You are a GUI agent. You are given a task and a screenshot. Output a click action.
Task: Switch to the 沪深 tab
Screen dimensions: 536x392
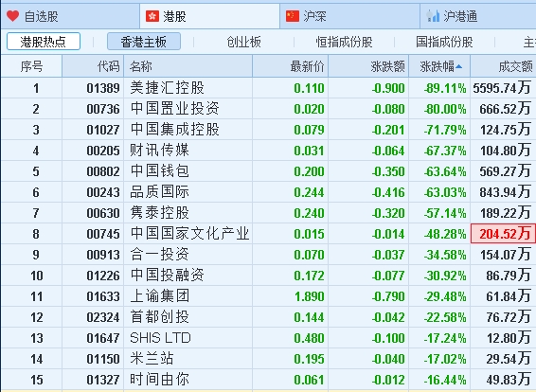(x=349, y=16)
